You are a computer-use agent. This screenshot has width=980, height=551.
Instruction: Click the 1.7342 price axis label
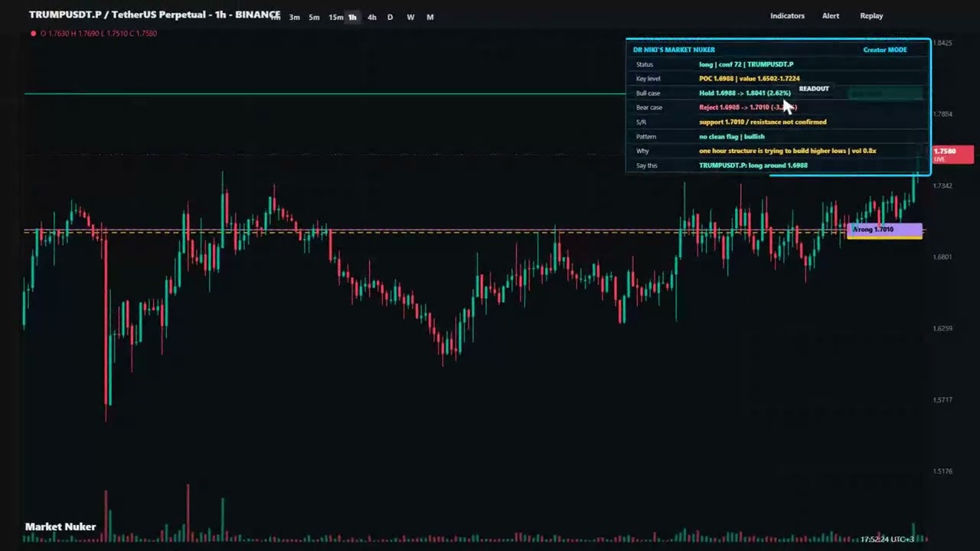point(942,186)
